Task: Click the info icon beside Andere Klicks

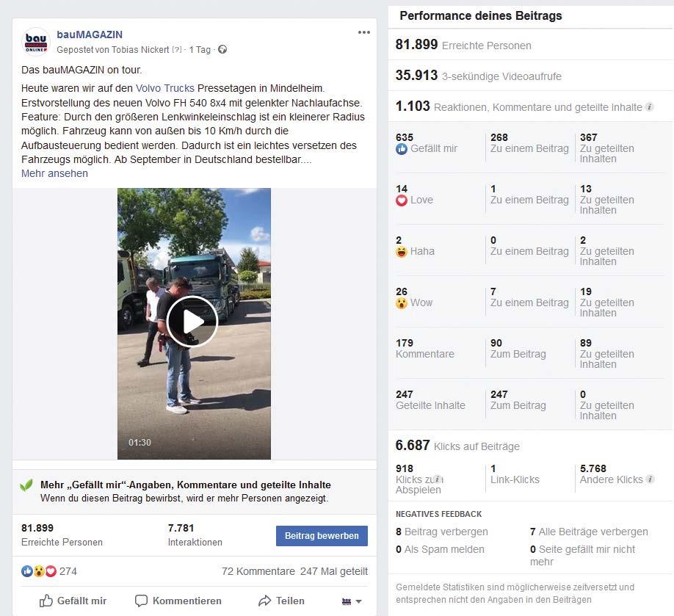Action: click(651, 479)
